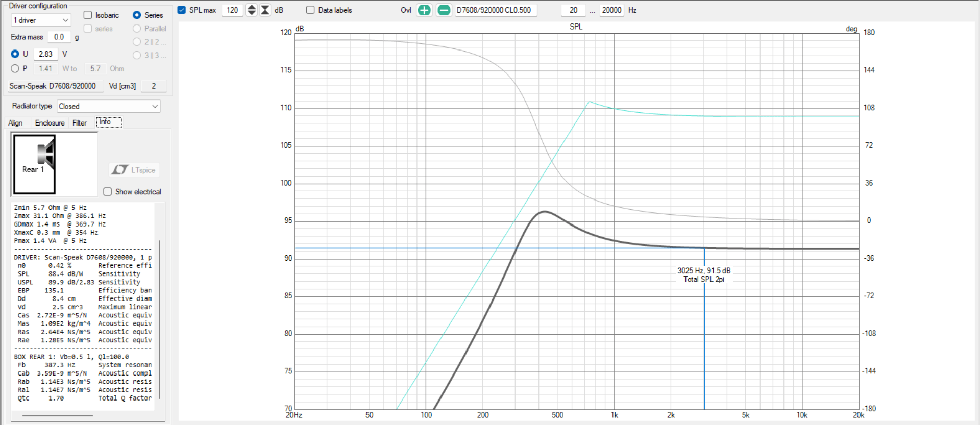Click the Fb 387.3 Hz row in info
980x425 pixels.
point(82,365)
